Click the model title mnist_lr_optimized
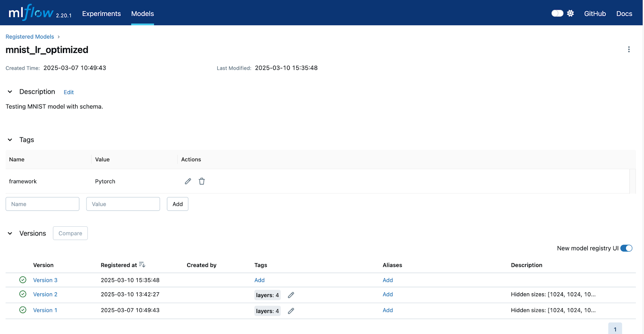644x334 pixels. pyautogui.click(x=47, y=50)
